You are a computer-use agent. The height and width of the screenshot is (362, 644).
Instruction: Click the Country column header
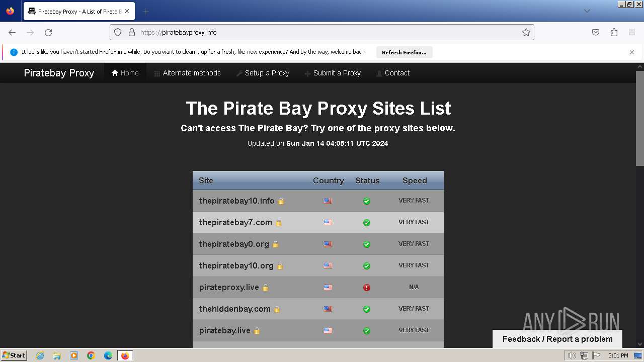click(329, 180)
